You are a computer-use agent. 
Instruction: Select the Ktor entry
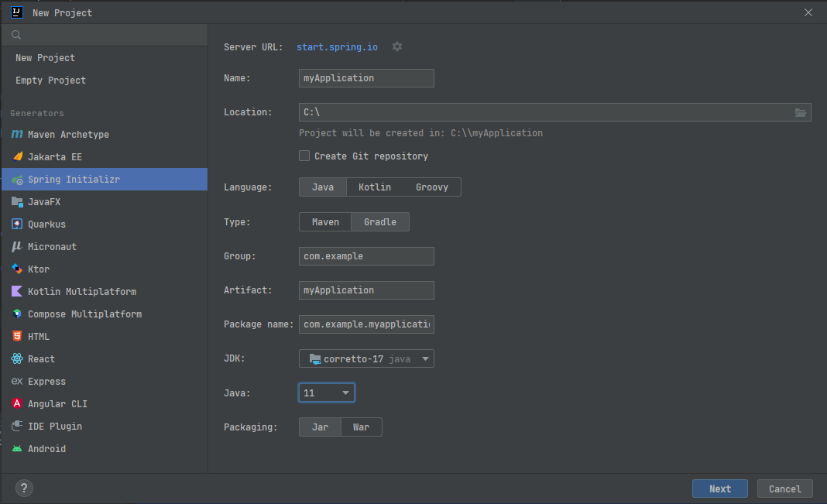105,269
